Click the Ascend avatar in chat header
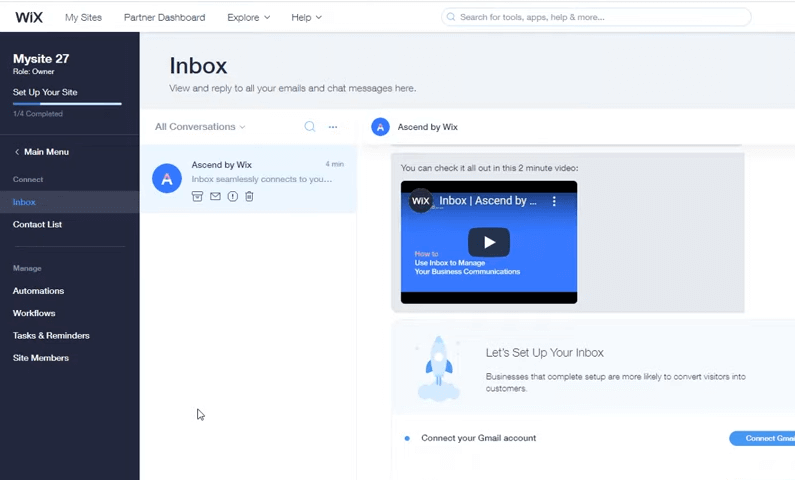795x480 pixels. coord(380,127)
